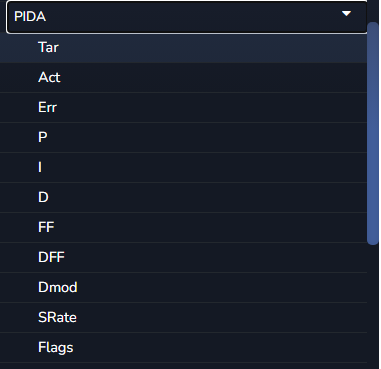Viewport: 381px width, 369px height.
Task: Select the D field option
Action: pos(183,198)
